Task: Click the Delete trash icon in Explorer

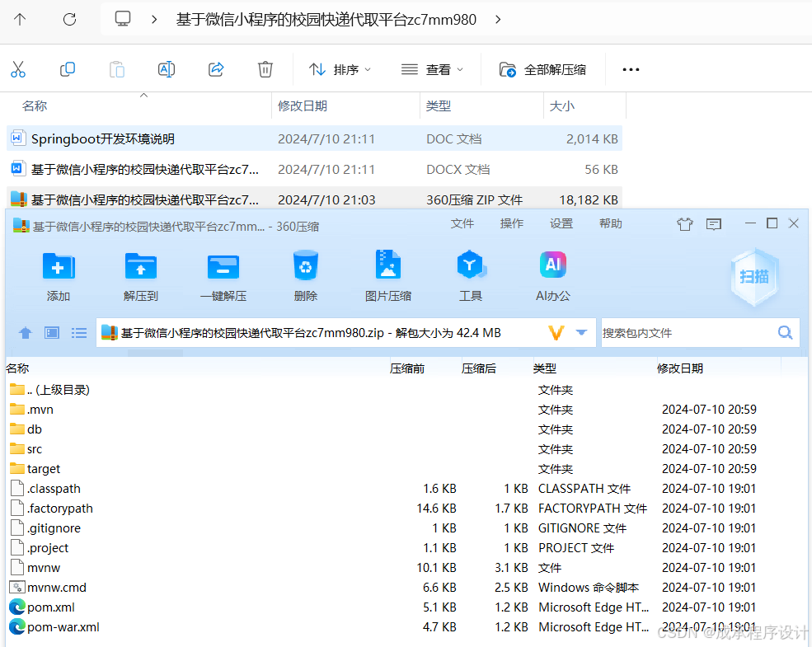Action: click(265, 69)
